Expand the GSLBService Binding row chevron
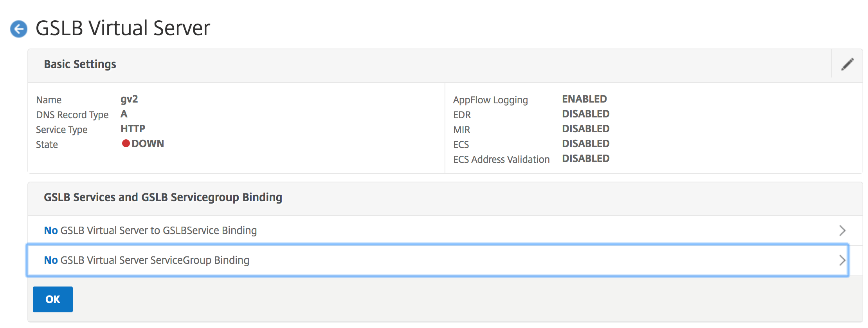This screenshot has width=868, height=328. (x=842, y=231)
